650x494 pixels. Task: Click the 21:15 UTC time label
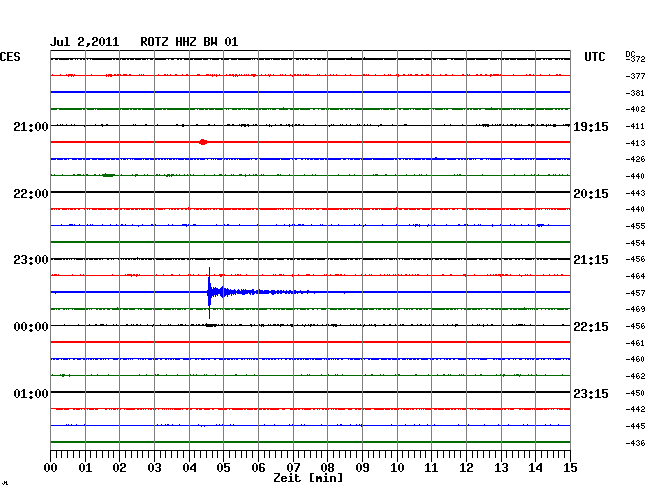591,260
